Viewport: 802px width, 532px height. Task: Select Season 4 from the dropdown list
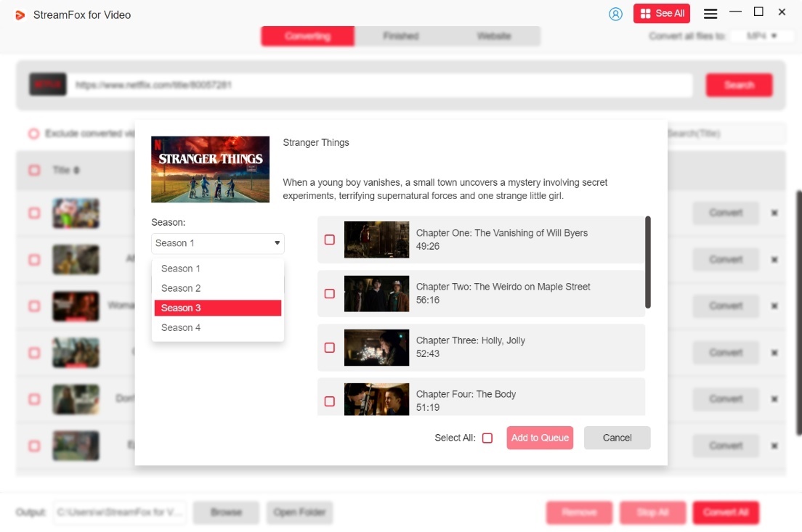[x=218, y=327]
